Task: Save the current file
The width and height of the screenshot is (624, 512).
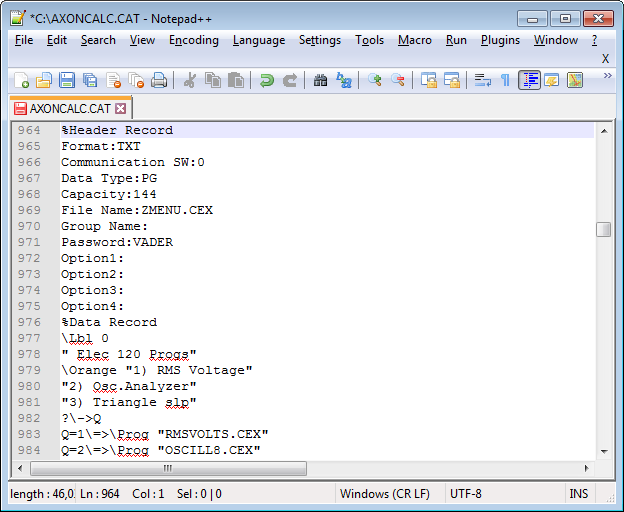Action: click(67, 80)
